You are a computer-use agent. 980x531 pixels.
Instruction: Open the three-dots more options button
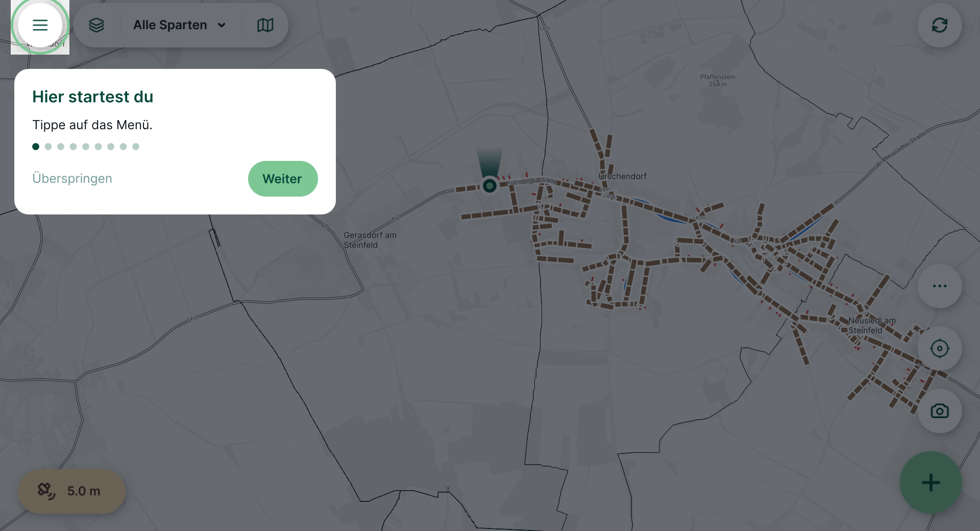[940, 286]
